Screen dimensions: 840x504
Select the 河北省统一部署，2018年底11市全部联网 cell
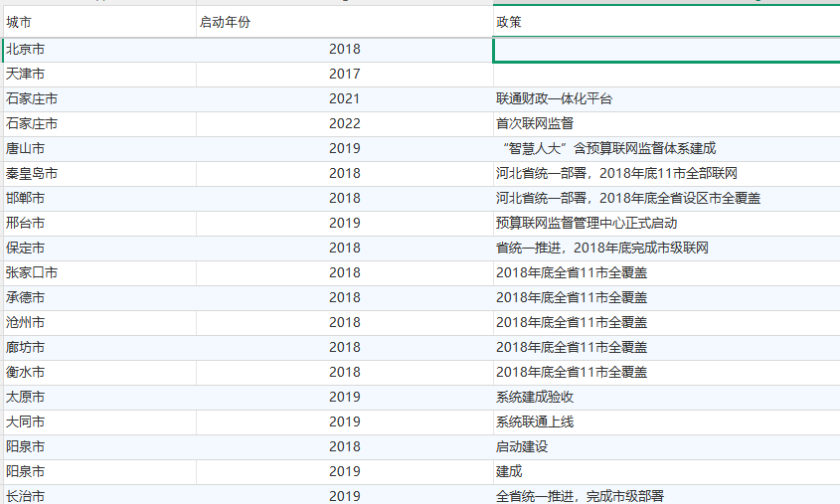(x=666, y=174)
